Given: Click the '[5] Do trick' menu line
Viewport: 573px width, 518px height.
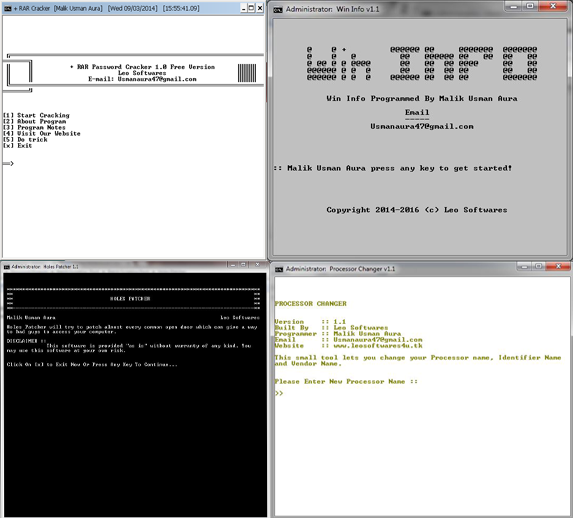Looking at the screenshot, I should coord(25,140).
